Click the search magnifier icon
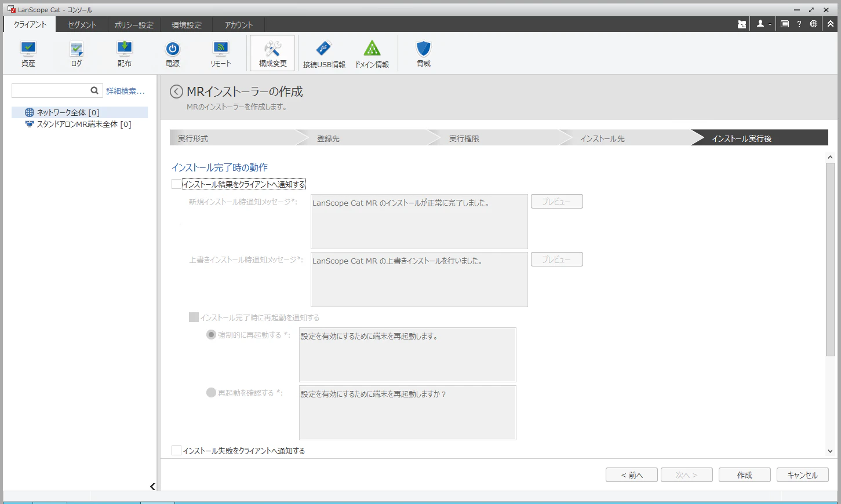 coord(94,90)
